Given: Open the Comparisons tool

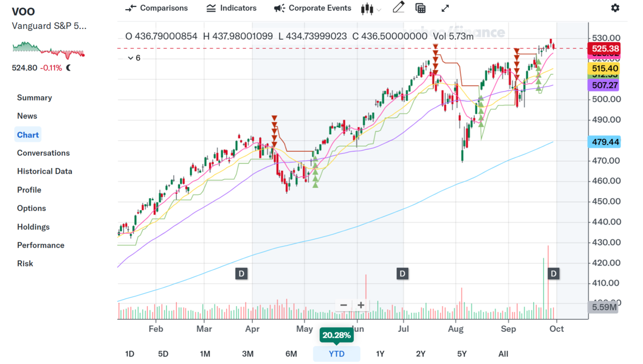Looking at the screenshot, I should (156, 8).
